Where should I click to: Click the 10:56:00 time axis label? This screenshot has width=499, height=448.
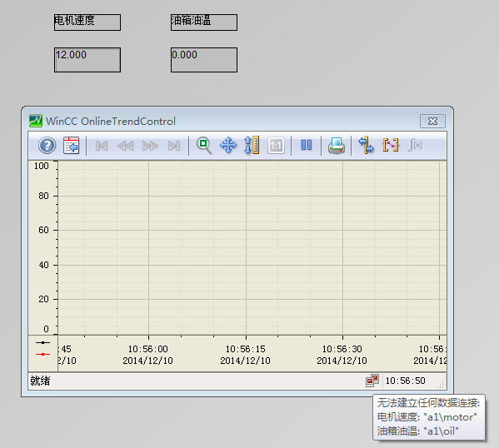tap(148, 349)
